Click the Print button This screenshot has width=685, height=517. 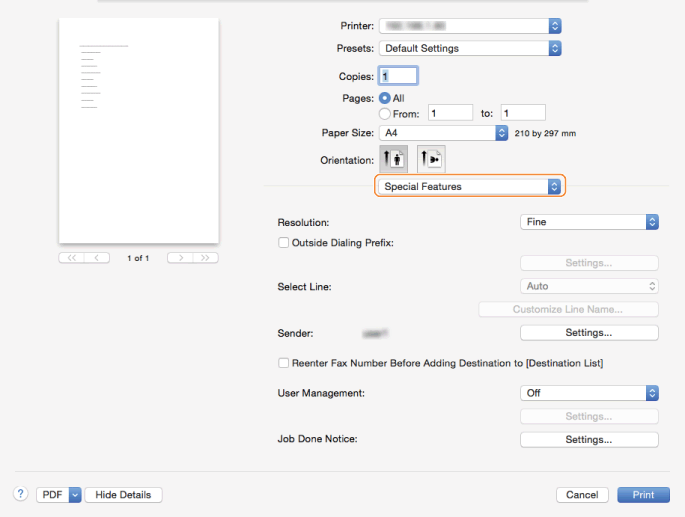click(x=643, y=495)
